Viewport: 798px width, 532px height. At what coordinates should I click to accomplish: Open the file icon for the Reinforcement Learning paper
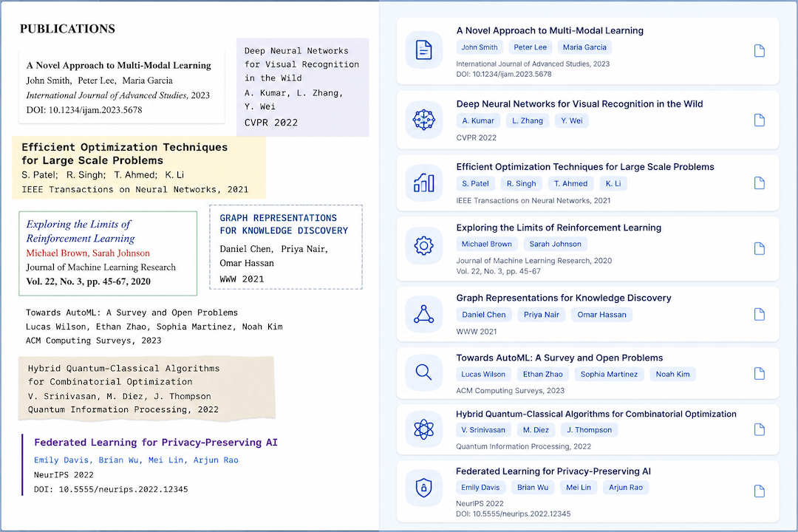click(x=759, y=248)
